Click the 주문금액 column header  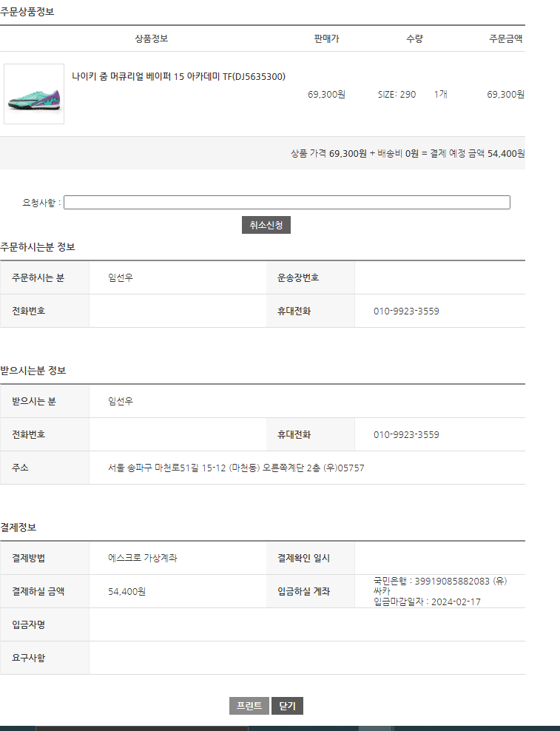click(505, 38)
